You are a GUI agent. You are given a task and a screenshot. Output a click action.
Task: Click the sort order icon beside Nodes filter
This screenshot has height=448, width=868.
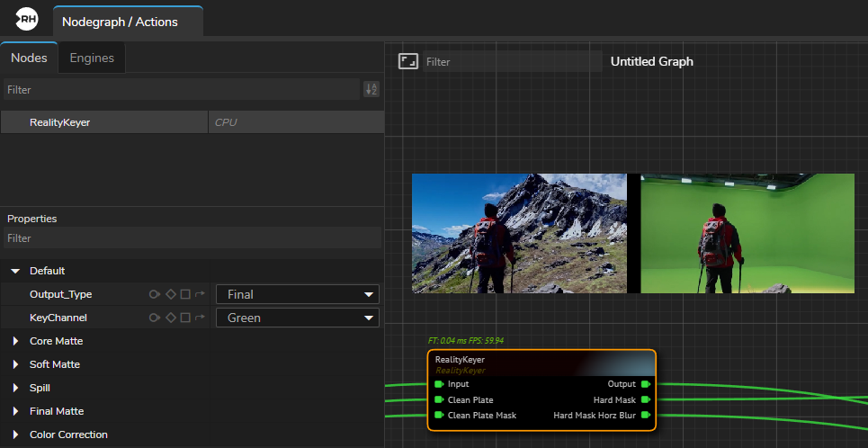click(x=371, y=89)
